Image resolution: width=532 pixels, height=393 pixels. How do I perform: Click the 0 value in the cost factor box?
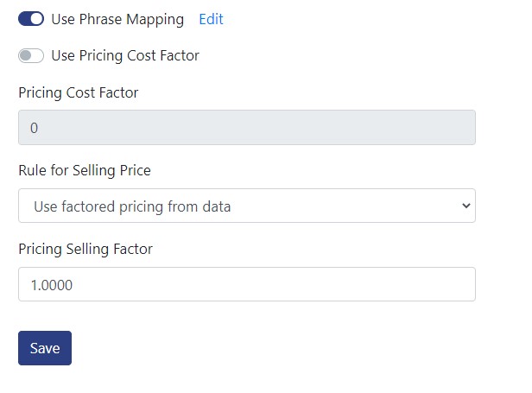point(34,128)
